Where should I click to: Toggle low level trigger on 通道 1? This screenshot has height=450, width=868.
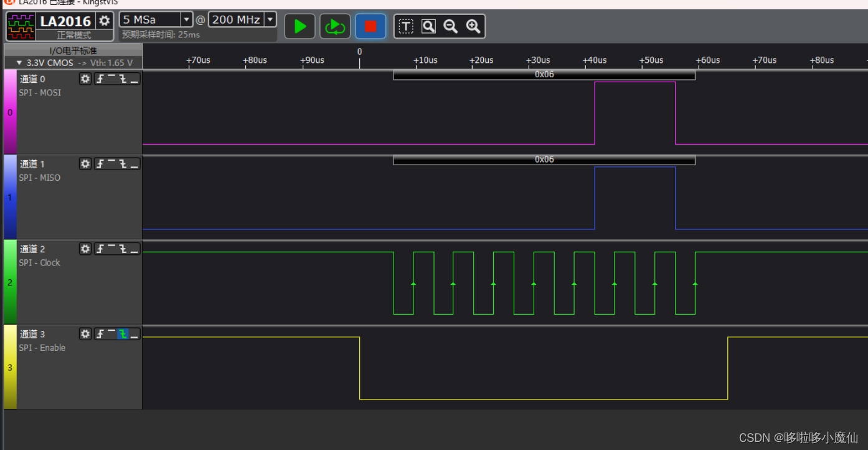point(134,164)
